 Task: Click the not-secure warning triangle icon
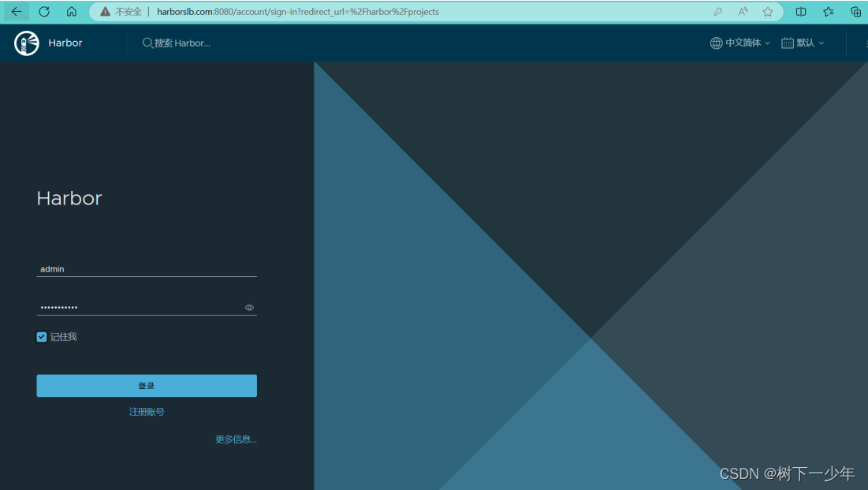pyautogui.click(x=105, y=12)
